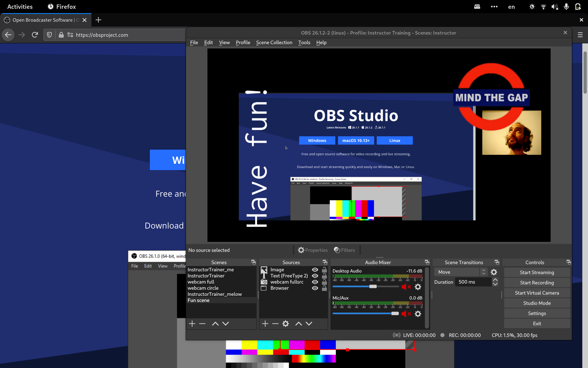588x368 pixels.
Task: Open Mic/Aux settings gear
Action: 418,314
